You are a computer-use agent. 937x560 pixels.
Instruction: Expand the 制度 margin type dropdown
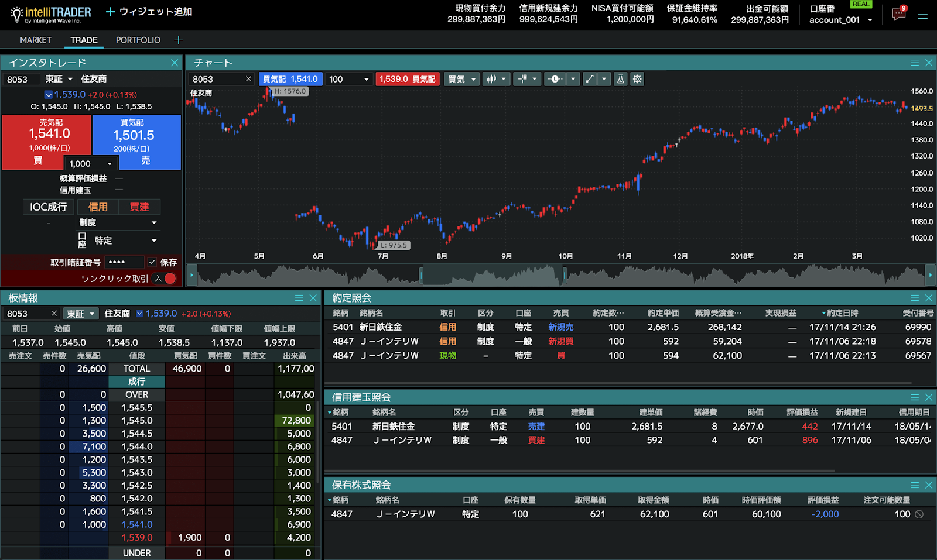pyautogui.click(x=118, y=222)
